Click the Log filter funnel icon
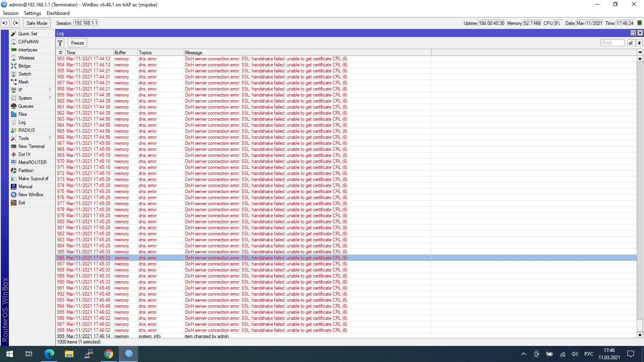The image size is (644, 362). tap(60, 43)
